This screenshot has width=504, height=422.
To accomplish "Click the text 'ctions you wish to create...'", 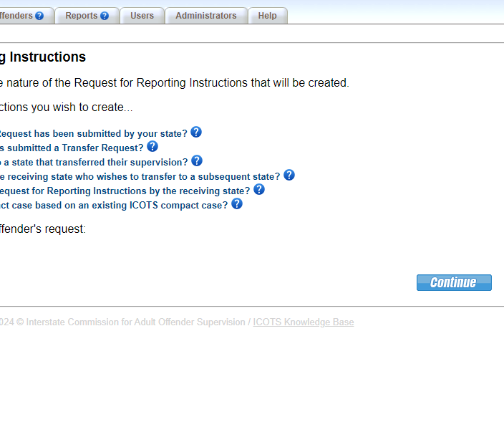I will tap(66, 107).
